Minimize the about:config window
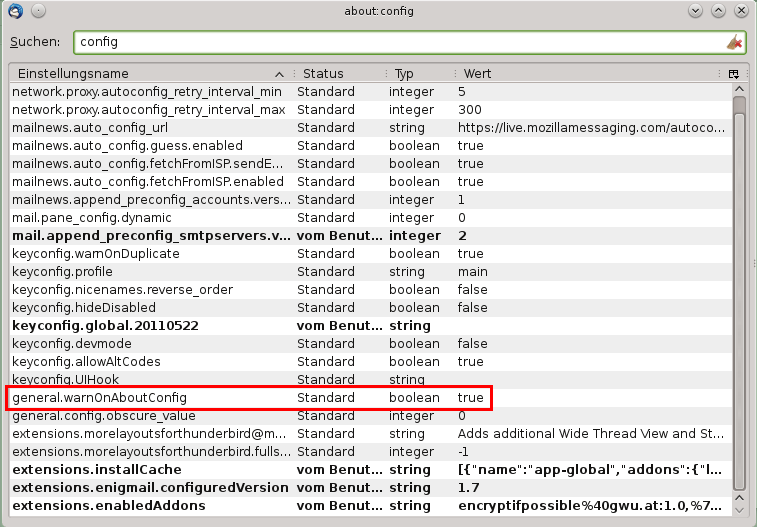Image resolution: width=757 pixels, height=527 pixels. tap(696, 11)
